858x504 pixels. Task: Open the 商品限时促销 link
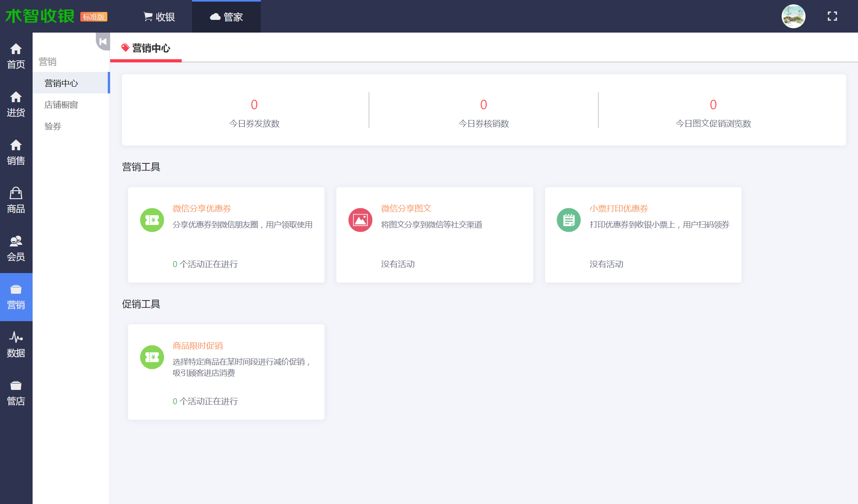coord(198,345)
